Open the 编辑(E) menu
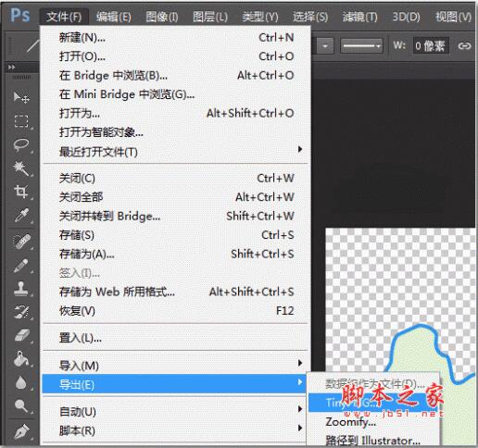478x448 pixels. [x=114, y=17]
